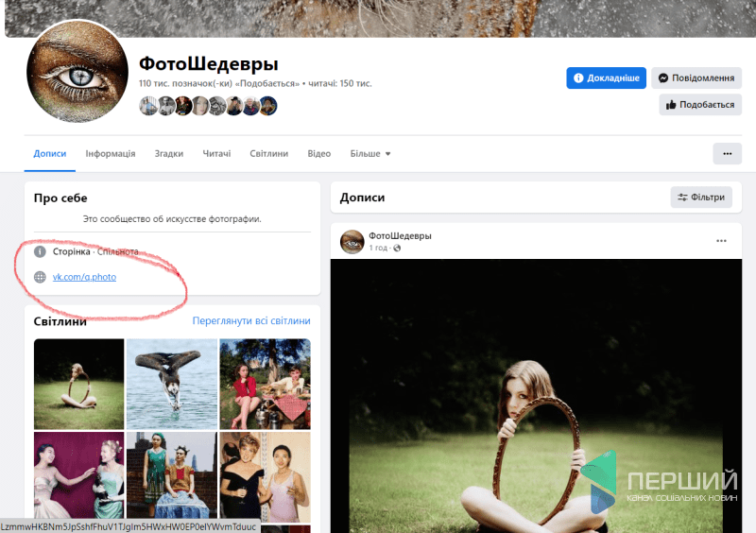Image resolution: width=756 pixels, height=533 pixels.
Task: Open the Світлини tab
Action: 268,153
